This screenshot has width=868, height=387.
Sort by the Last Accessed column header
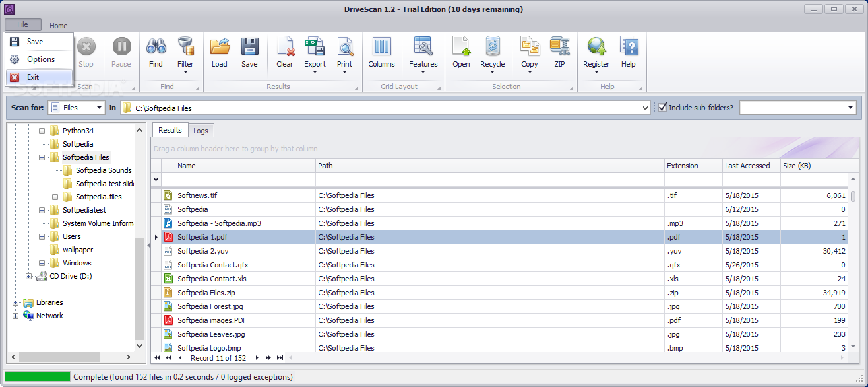751,166
